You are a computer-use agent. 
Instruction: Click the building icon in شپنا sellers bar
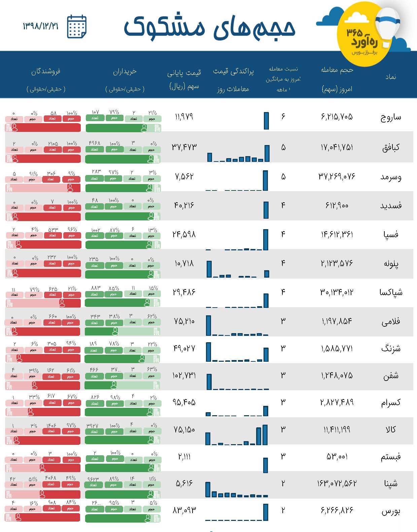[x=9, y=494]
